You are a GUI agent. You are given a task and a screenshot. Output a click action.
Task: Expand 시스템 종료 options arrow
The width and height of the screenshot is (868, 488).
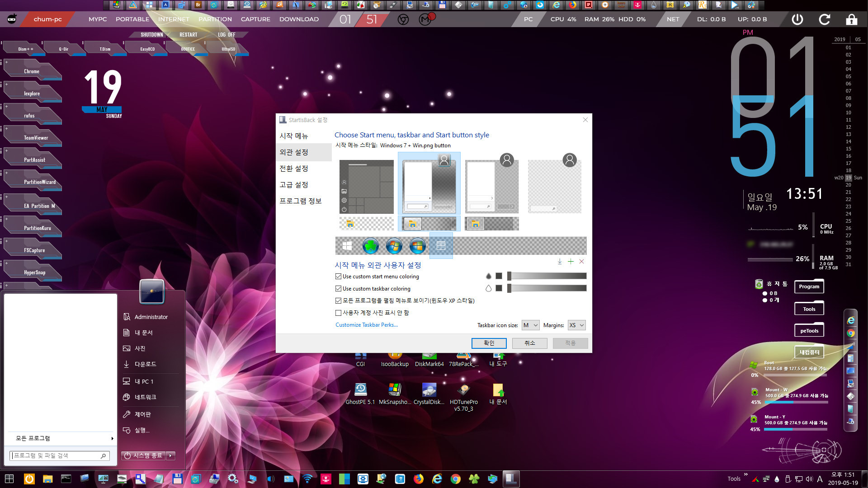point(173,456)
